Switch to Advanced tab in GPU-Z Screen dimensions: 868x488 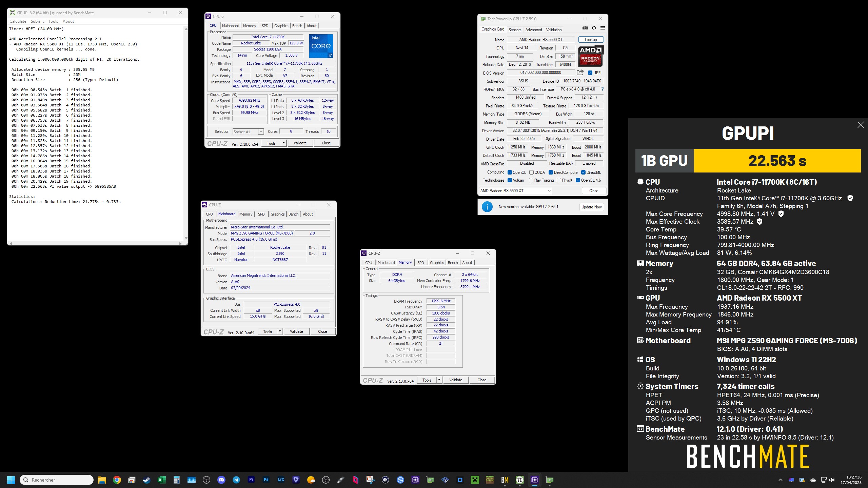534,30
